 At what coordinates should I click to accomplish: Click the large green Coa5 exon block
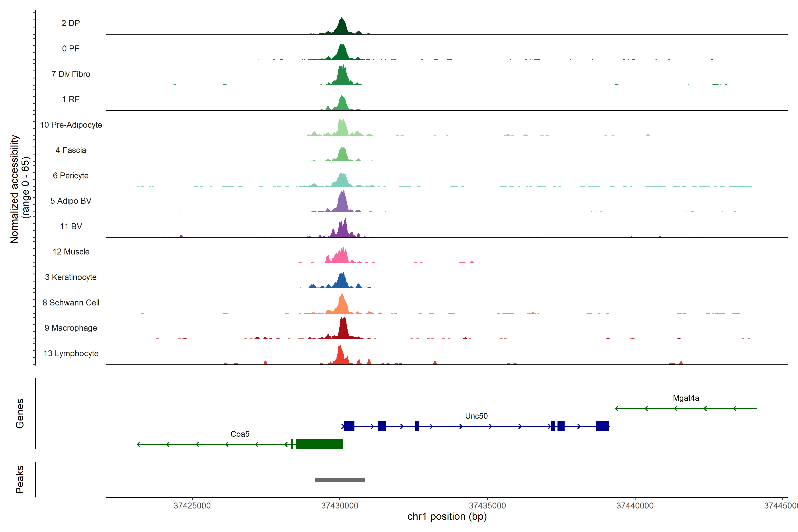(x=319, y=444)
